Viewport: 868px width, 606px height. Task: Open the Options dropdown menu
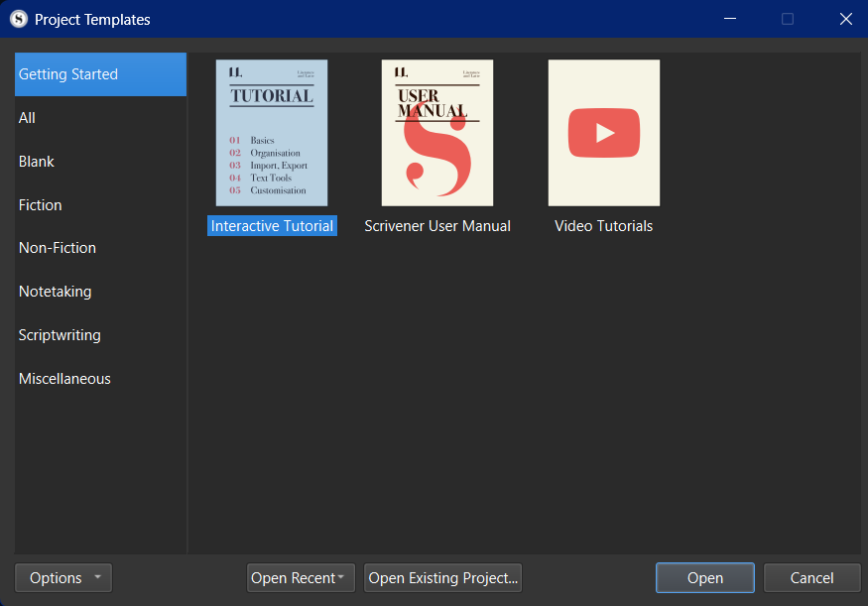[x=63, y=578]
